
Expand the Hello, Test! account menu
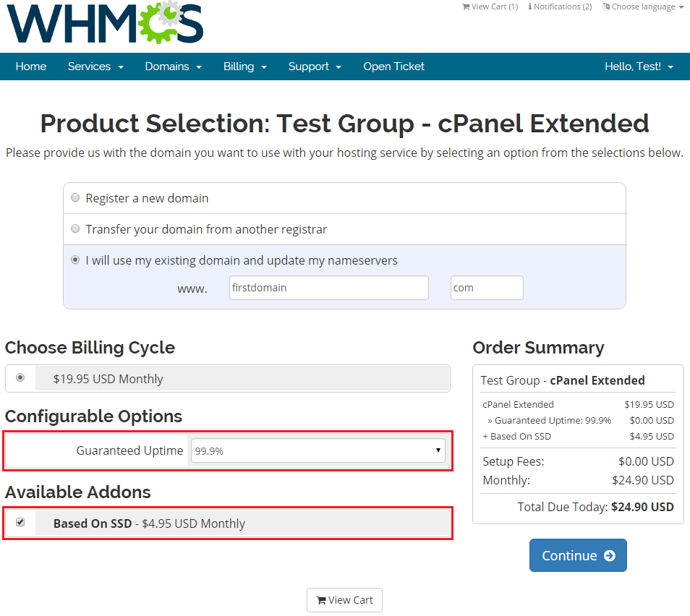click(639, 67)
